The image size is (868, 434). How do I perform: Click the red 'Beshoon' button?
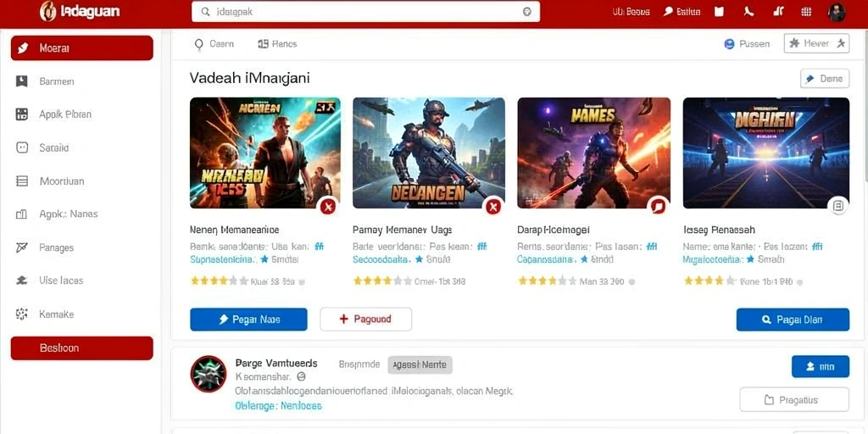click(x=82, y=348)
